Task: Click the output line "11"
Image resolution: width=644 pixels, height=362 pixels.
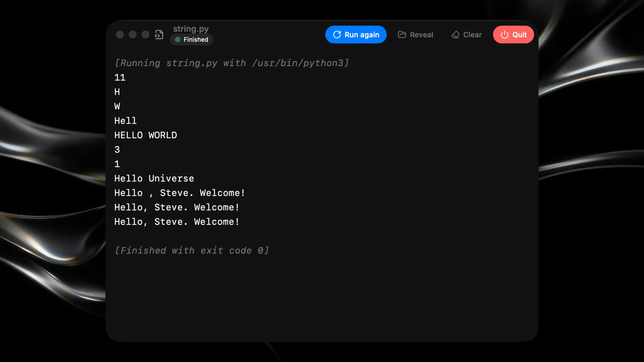Action: click(x=120, y=77)
